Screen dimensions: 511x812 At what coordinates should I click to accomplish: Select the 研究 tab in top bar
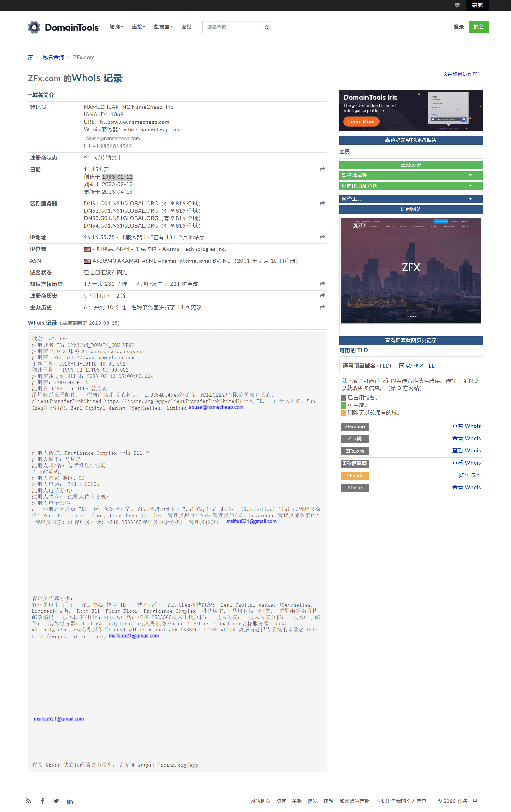coord(477,5)
